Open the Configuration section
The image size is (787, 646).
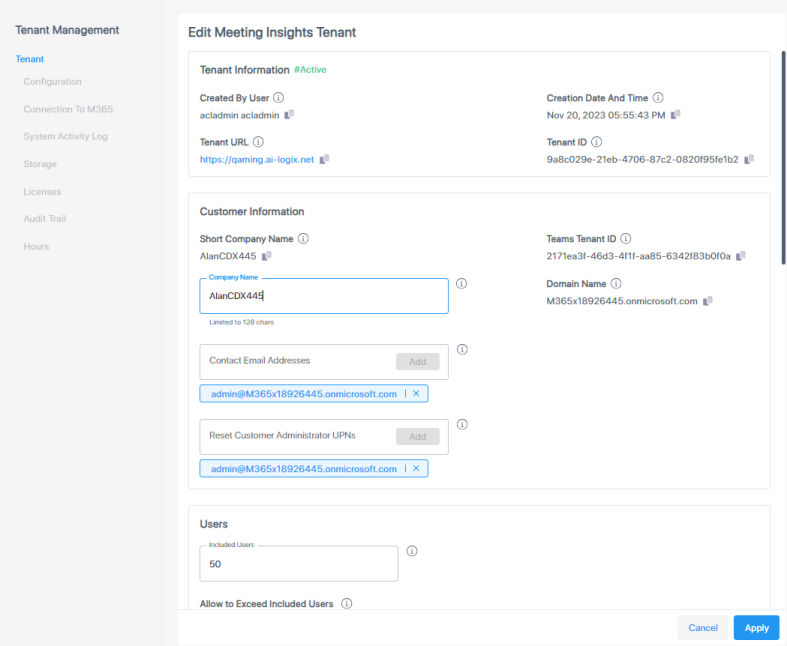click(52, 82)
